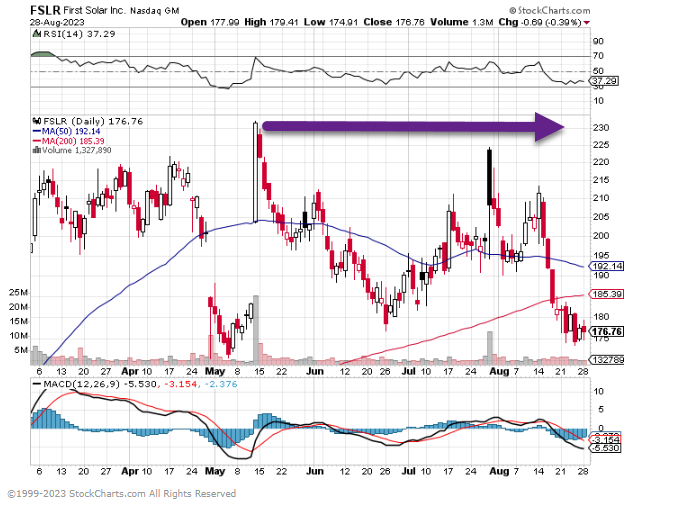Click the 200 price axis label
The height and width of the screenshot is (526, 682).
pyautogui.click(x=601, y=236)
